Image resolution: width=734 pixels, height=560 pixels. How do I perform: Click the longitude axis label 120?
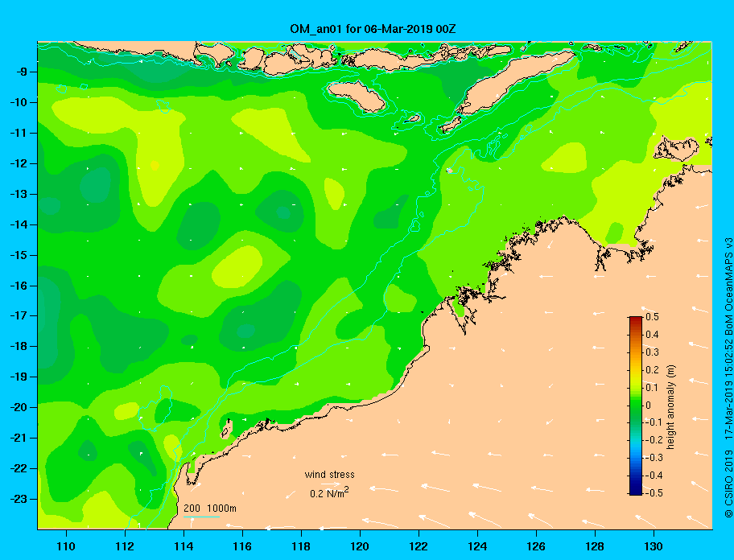pyautogui.click(x=360, y=546)
